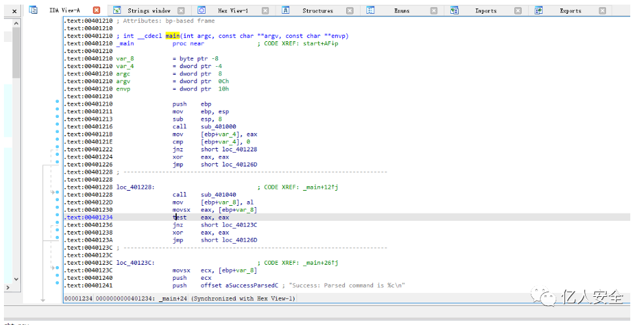This screenshot has width=644, height=325.
Task: Click loc_40123C in the jnz instruction
Action: coord(240,225)
